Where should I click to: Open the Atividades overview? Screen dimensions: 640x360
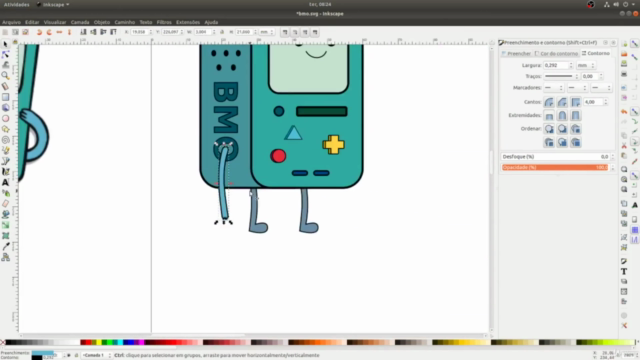pos(16,4)
